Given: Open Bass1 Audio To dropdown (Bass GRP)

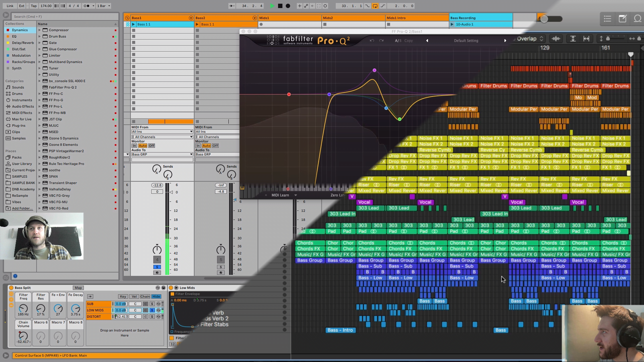Looking at the screenshot, I should tap(162, 155).
